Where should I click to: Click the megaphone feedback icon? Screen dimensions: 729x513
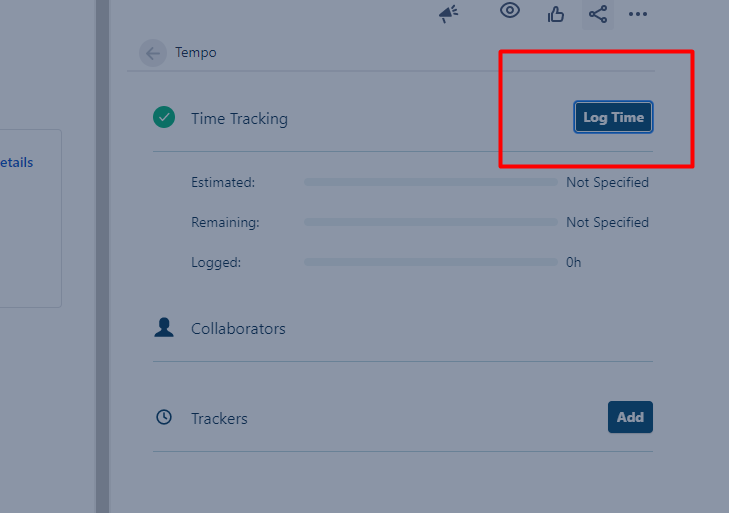pos(449,14)
